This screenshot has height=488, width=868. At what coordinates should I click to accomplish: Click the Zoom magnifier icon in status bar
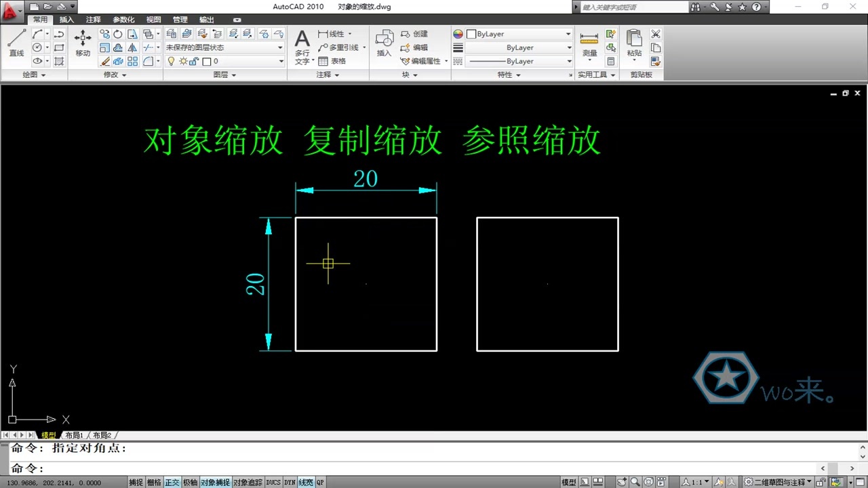tap(635, 482)
